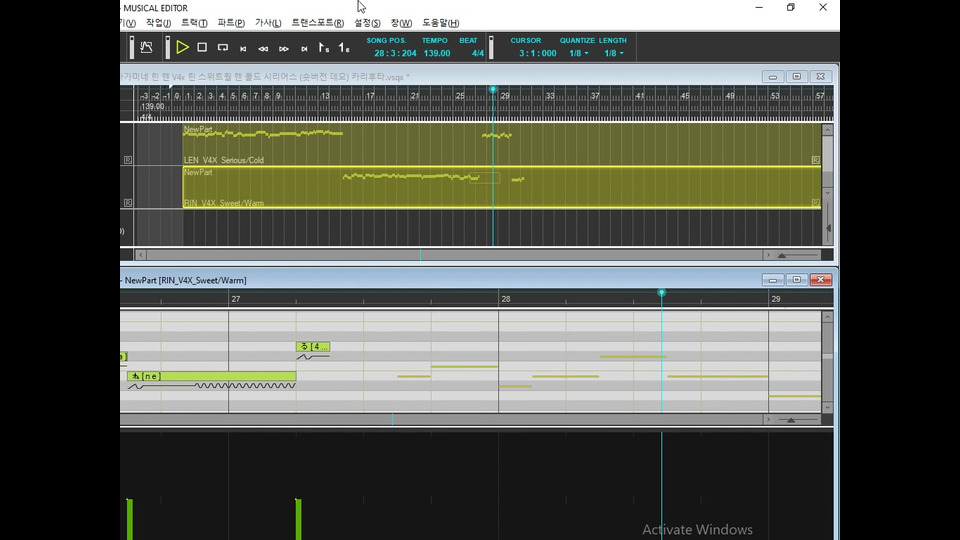Click the piano roll horizontal zoom slider
The width and height of the screenshot is (960, 540).
coord(791,420)
